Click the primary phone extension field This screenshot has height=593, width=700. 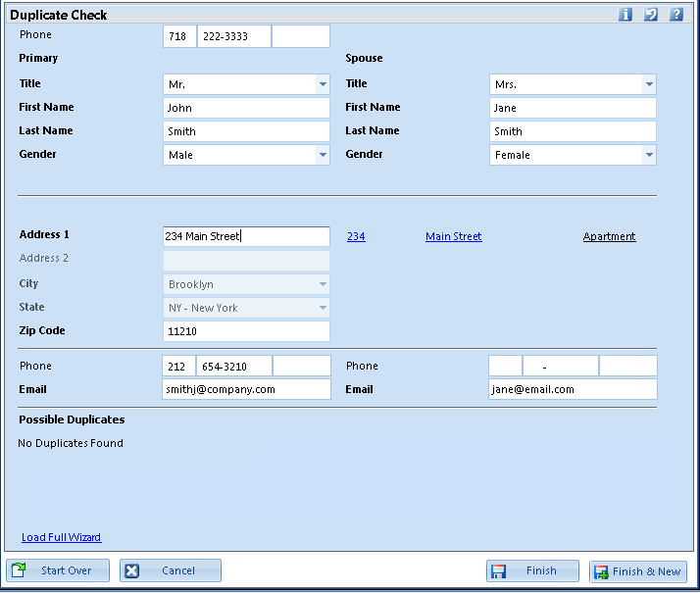[302, 367]
